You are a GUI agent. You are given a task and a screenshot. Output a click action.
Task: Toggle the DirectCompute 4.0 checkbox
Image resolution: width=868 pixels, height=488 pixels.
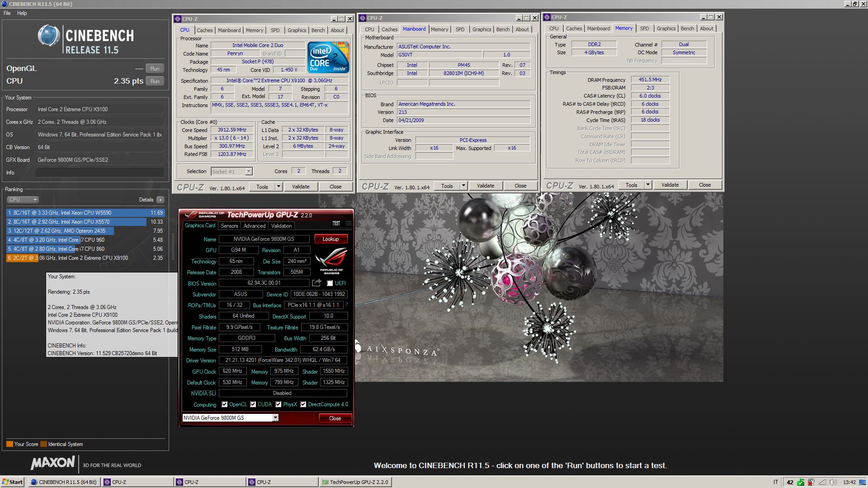tap(303, 404)
